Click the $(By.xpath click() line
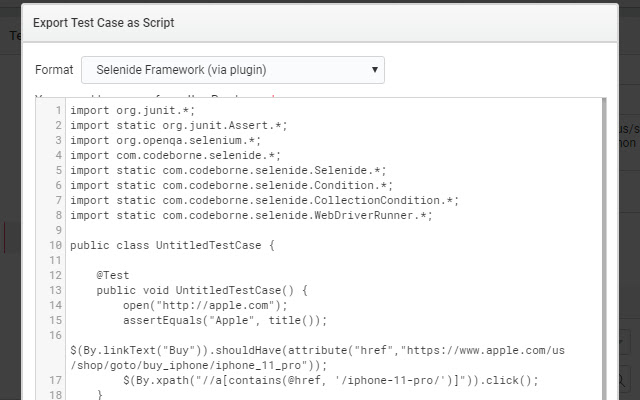Viewport: 640px width, 400px height. [331, 380]
